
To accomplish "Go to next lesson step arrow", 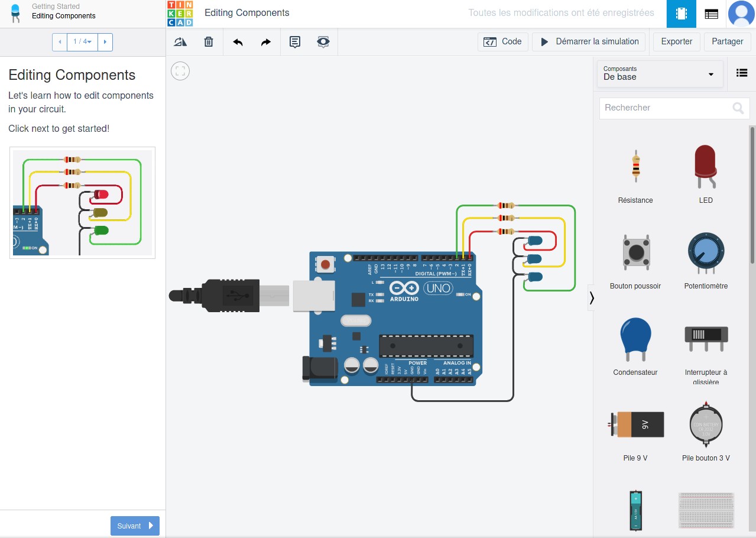I will click(x=105, y=42).
